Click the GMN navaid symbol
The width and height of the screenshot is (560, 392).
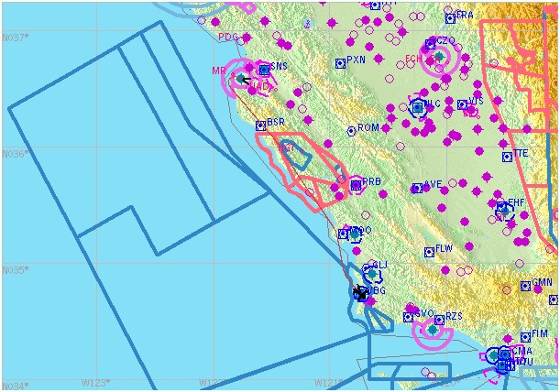tap(525, 286)
